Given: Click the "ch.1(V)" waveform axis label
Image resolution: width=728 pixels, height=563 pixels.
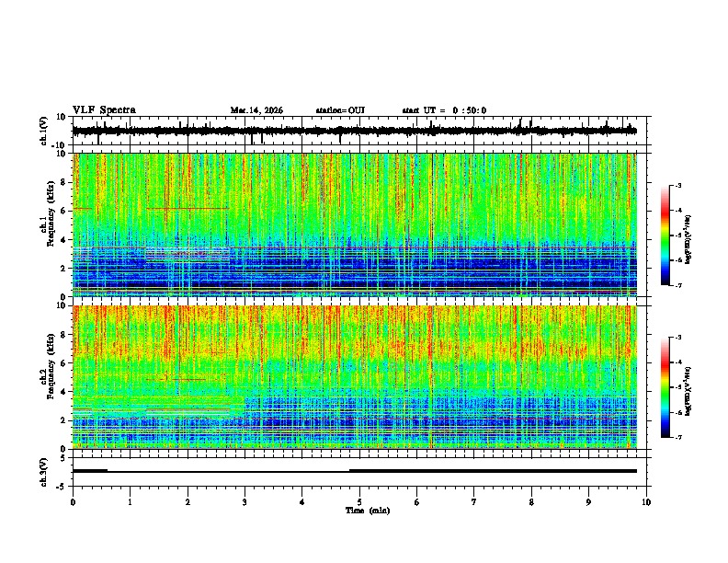Looking at the screenshot, I should [x=44, y=131].
